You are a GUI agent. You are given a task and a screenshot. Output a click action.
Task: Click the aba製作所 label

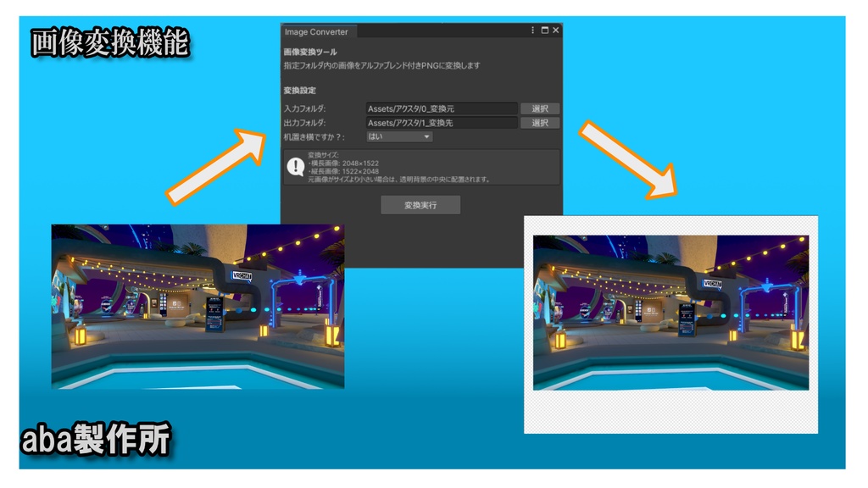pos(99,440)
